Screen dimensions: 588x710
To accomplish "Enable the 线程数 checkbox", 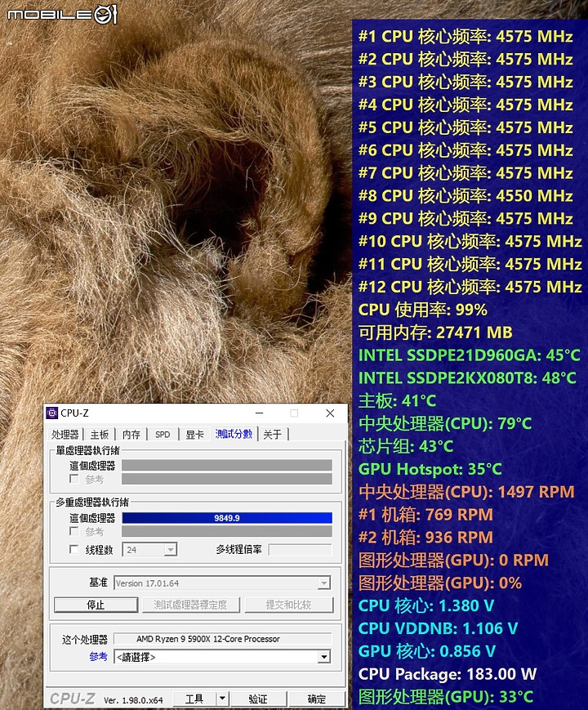I will tap(73, 549).
